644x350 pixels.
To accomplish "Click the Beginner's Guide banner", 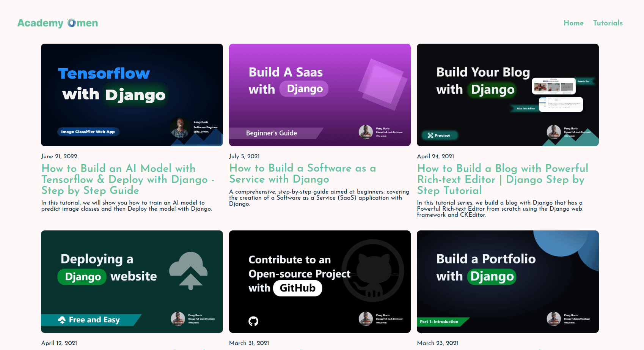I will click(276, 133).
